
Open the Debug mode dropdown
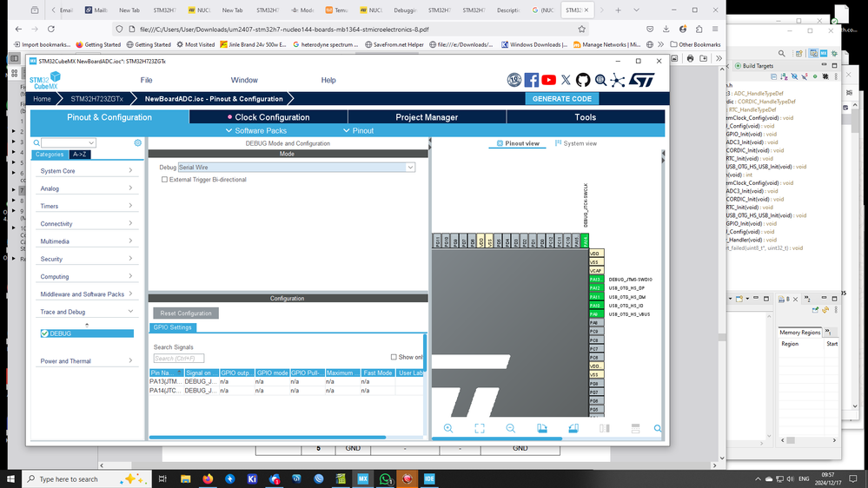pos(410,167)
